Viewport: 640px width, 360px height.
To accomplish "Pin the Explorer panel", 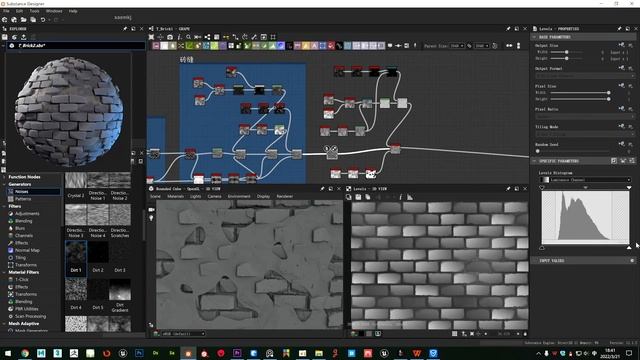I will coord(125,29).
